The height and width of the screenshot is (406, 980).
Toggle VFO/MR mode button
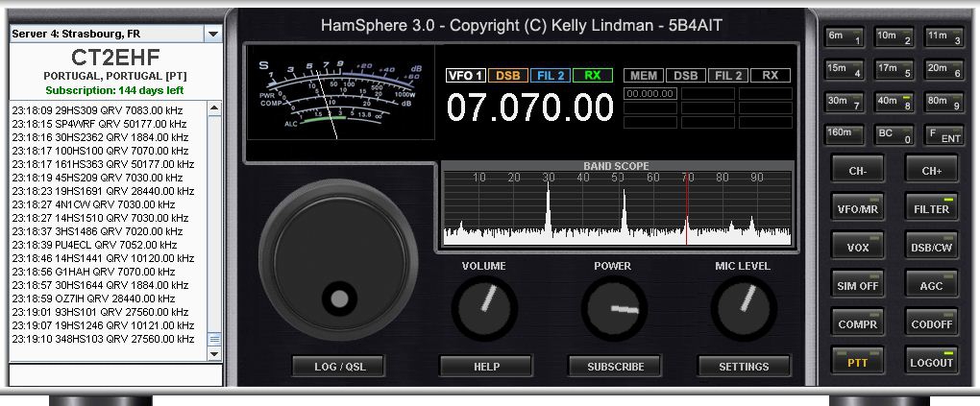tap(857, 208)
